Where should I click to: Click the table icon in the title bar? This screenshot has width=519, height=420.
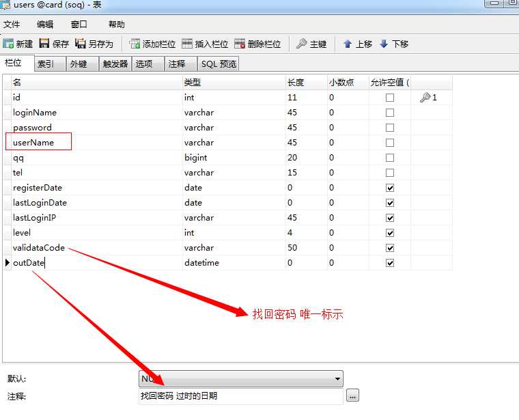[x=5, y=5]
